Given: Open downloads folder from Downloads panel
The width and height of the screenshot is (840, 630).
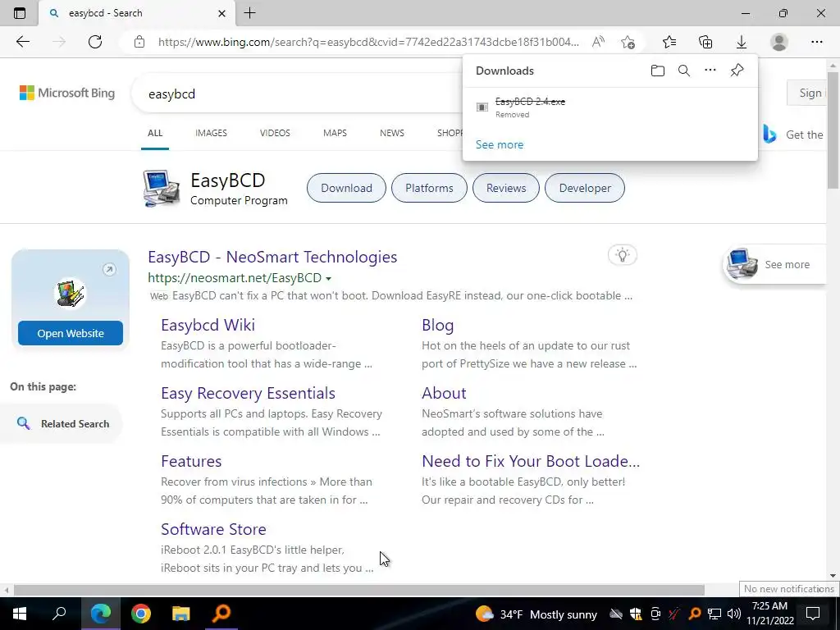Looking at the screenshot, I should (658, 71).
